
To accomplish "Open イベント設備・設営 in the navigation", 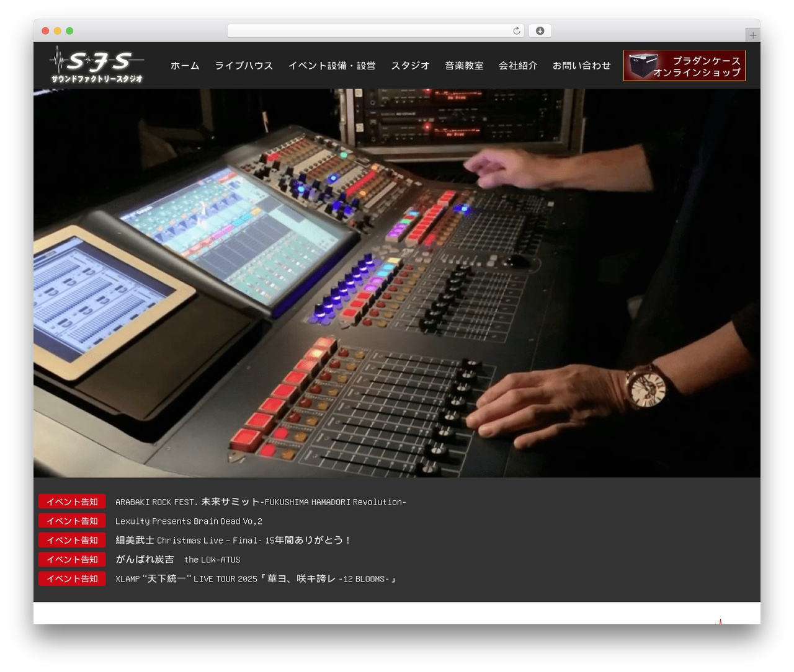I will point(332,66).
